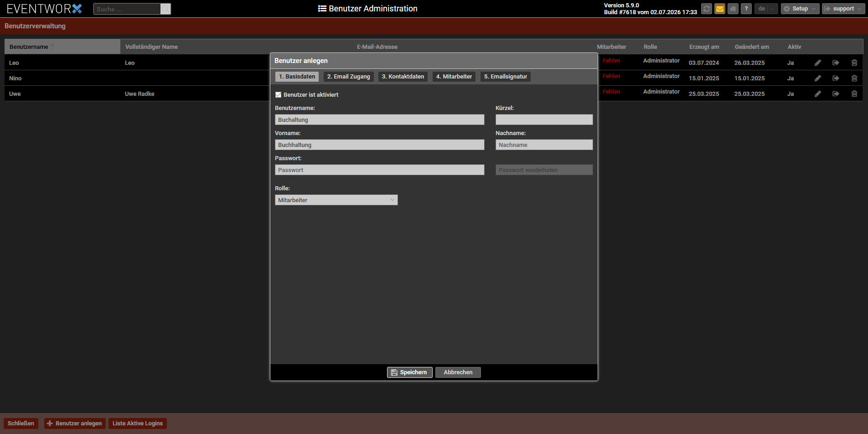Click the Passwort input field
This screenshot has width=868, height=434.
[x=380, y=170]
